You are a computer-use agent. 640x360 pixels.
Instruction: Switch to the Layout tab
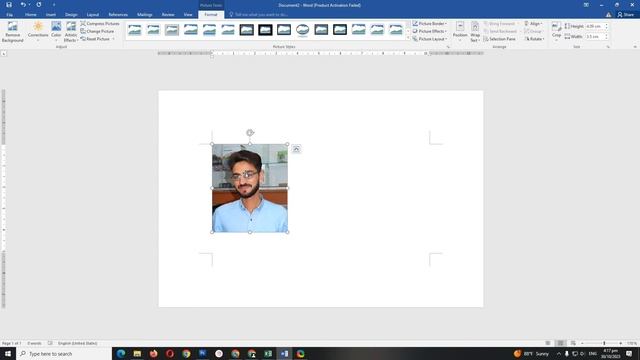tap(93, 15)
